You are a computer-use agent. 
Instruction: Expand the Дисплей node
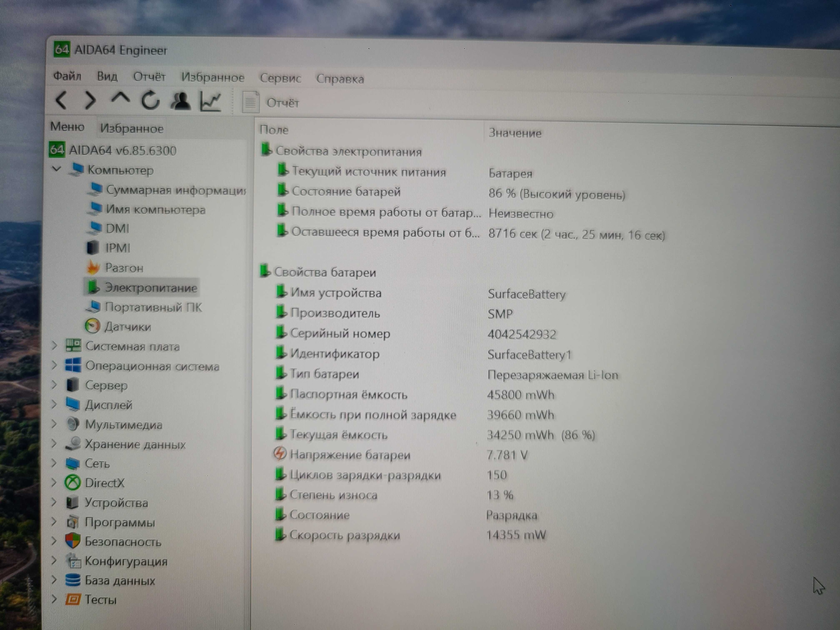point(54,404)
